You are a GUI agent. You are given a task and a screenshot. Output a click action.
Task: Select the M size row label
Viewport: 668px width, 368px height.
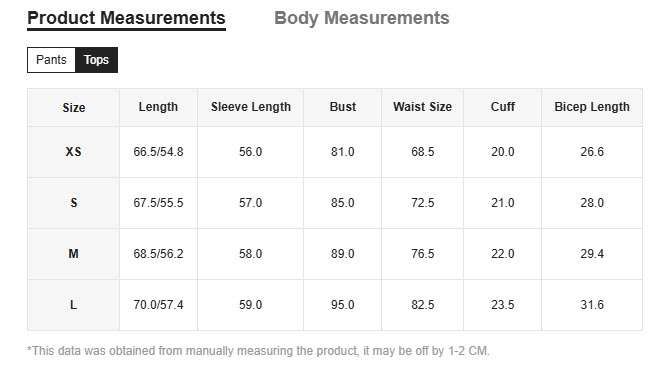(73, 254)
